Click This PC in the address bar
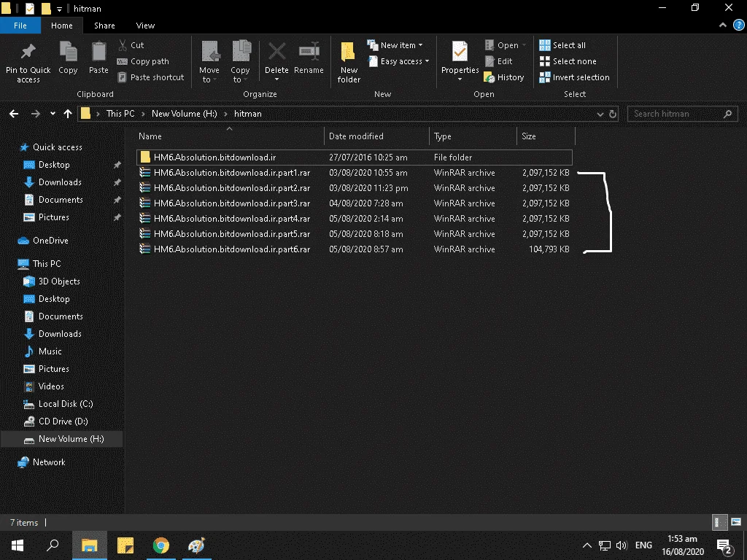 tap(120, 114)
